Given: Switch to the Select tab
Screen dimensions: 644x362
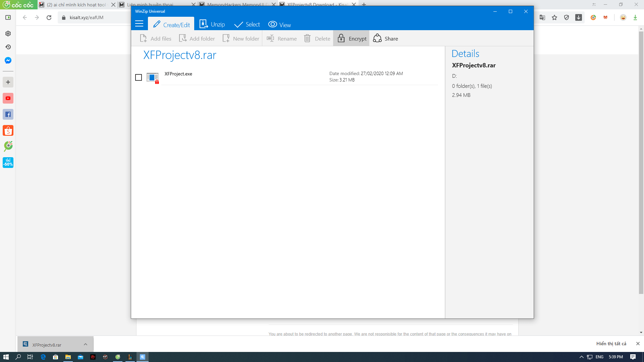Looking at the screenshot, I should point(247,24).
